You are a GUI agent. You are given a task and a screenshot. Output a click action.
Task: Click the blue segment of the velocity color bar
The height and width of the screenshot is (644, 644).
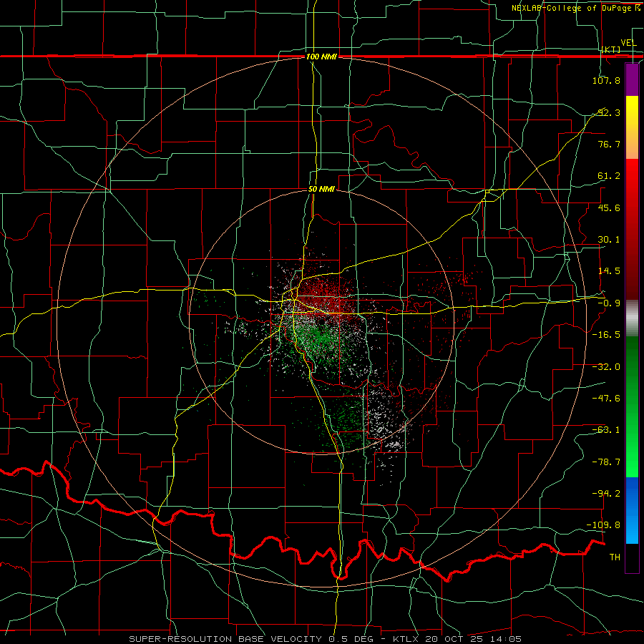pyautogui.click(x=632, y=510)
